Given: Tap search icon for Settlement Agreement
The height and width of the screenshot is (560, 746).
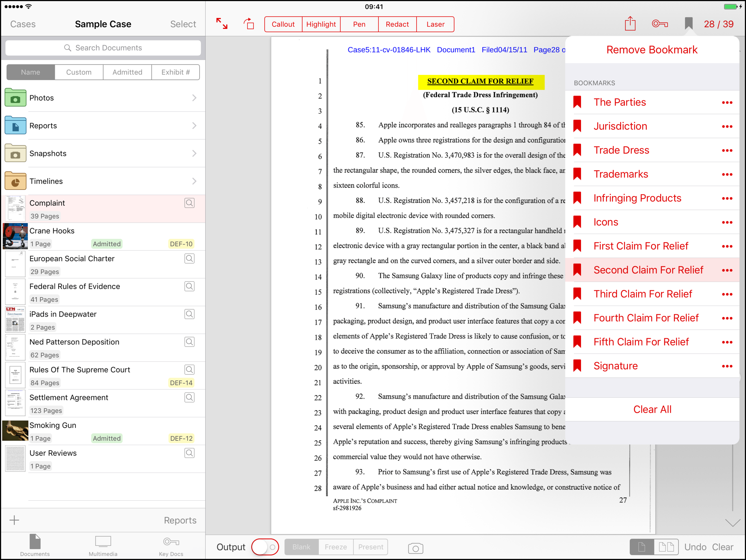Looking at the screenshot, I should tap(189, 397).
